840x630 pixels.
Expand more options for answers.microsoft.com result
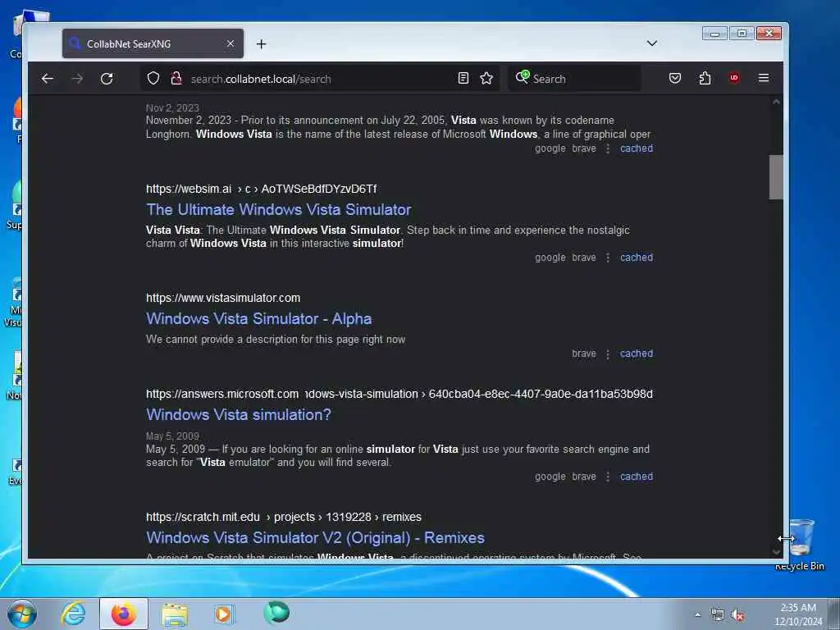coord(608,477)
